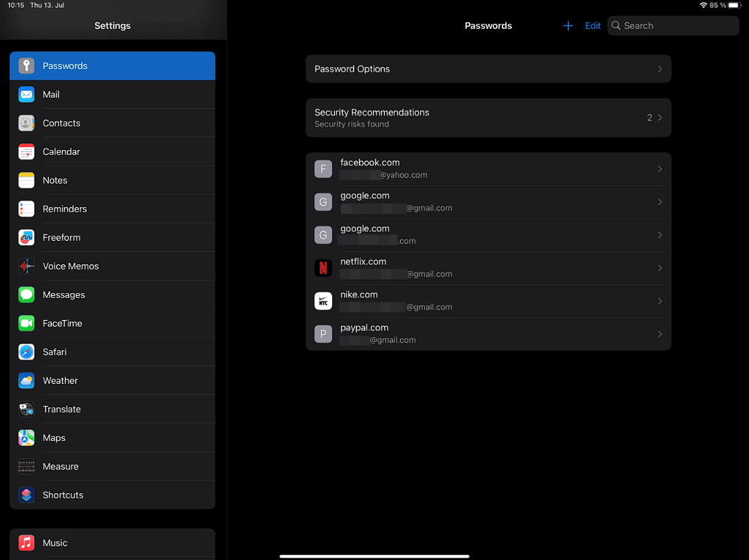Go to Music settings
This screenshot has height=560, width=749.
point(112,543)
